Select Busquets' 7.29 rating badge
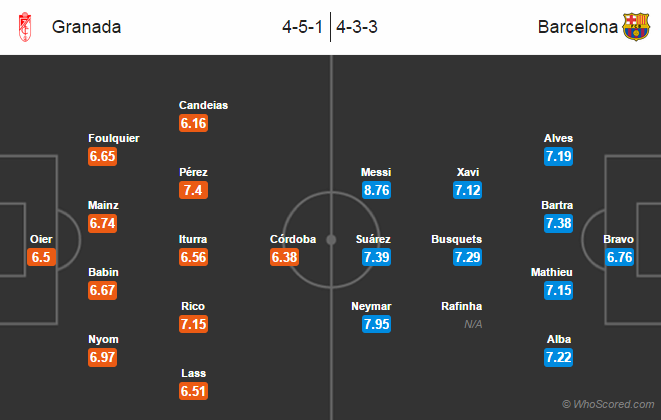The image size is (661, 420). click(x=468, y=257)
